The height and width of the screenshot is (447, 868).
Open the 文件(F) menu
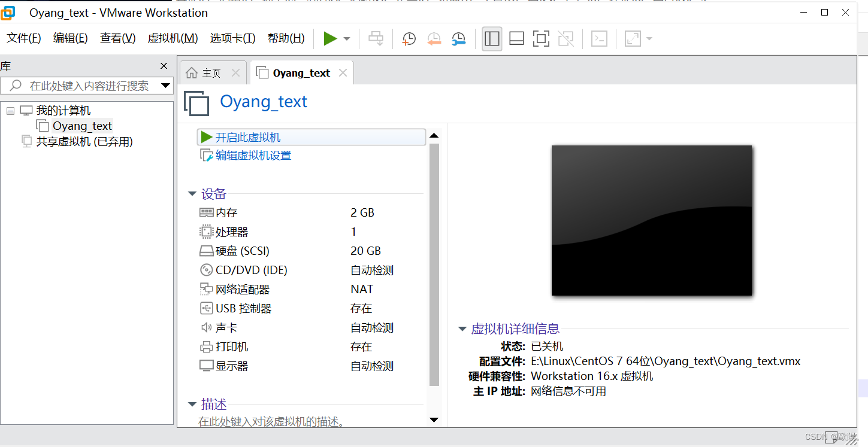coord(24,38)
